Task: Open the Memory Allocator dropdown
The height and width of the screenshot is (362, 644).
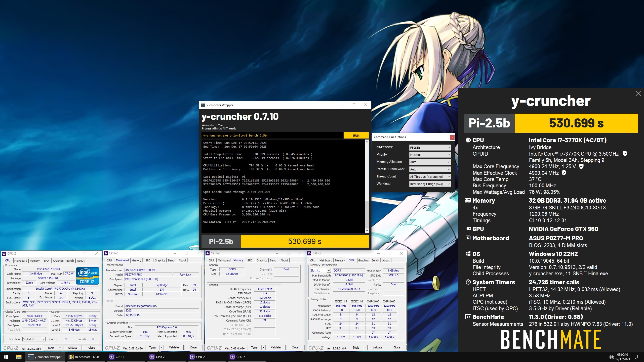Action: coord(430,162)
